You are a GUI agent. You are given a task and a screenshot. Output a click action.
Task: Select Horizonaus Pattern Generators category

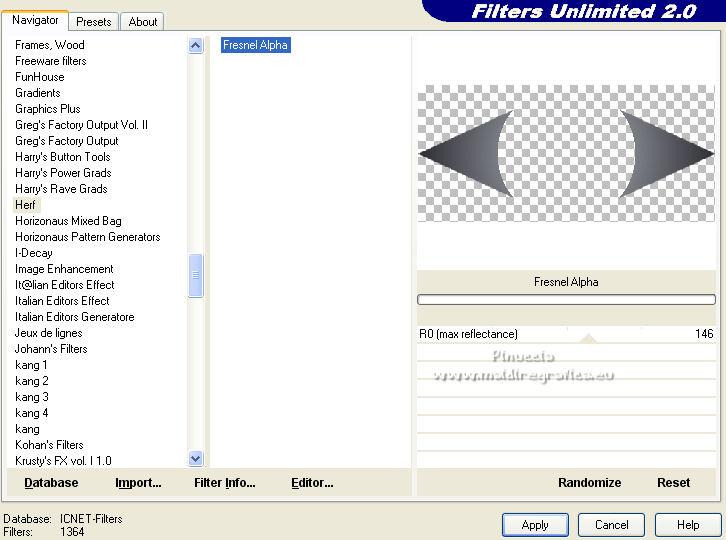[88, 237]
